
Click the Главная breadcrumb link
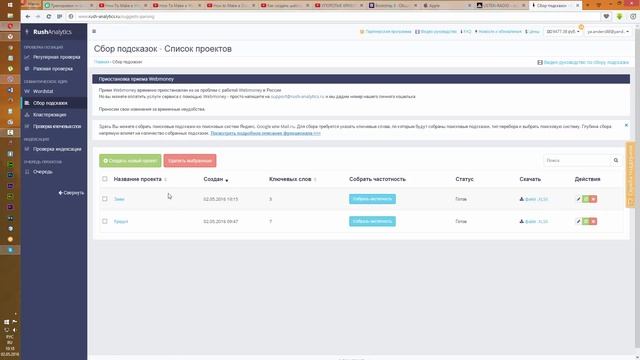coord(102,62)
